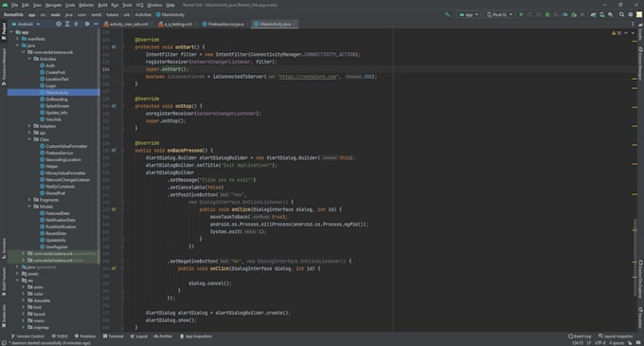
Task: Collapse the Class package node
Action: [x=29, y=139]
